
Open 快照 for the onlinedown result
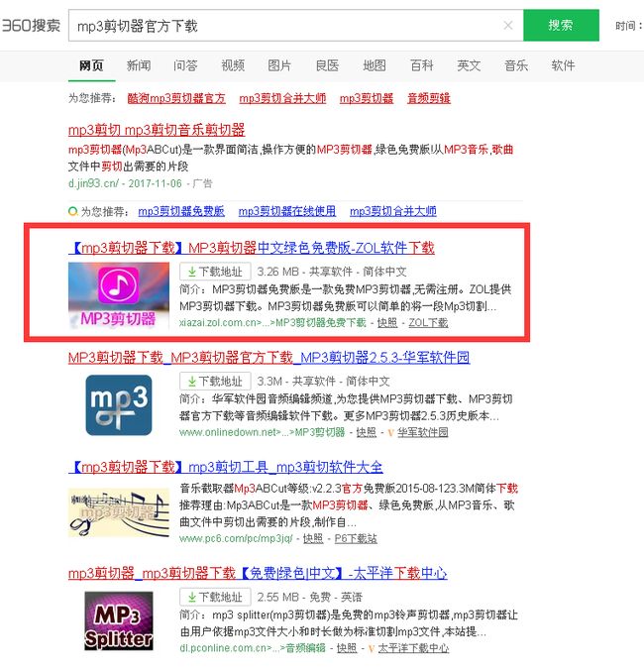(x=367, y=432)
